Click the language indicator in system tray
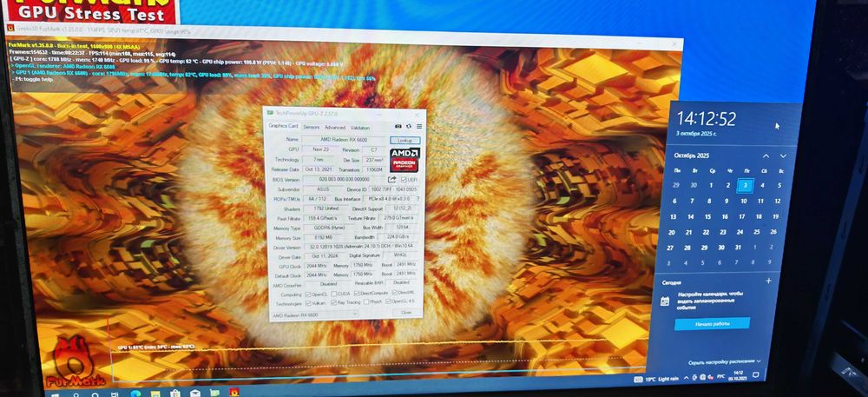The image size is (868, 397). click(x=720, y=376)
